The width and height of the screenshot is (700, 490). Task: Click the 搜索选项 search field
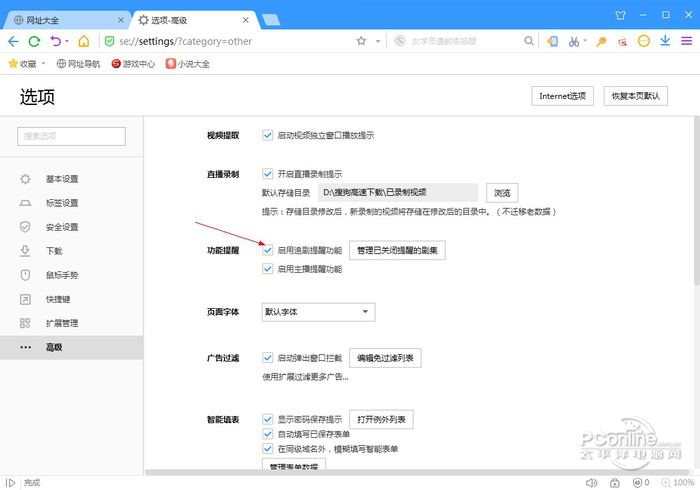[x=72, y=136]
